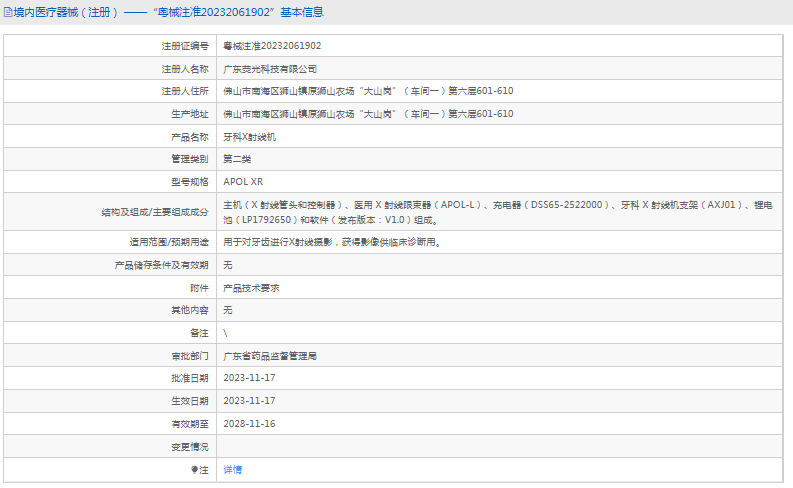Select the 有效期至 row label

(190, 424)
